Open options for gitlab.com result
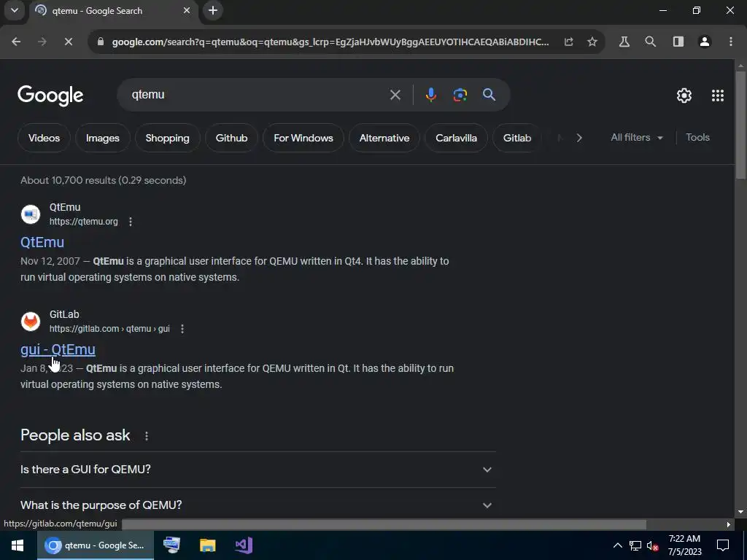 (182, 329)
